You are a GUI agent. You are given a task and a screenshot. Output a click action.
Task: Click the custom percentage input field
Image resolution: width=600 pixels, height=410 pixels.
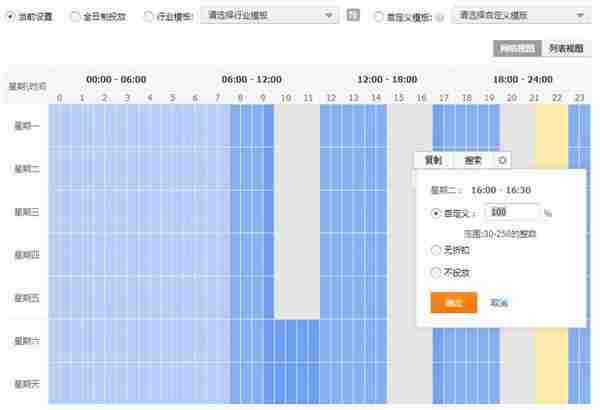(511, 213)
